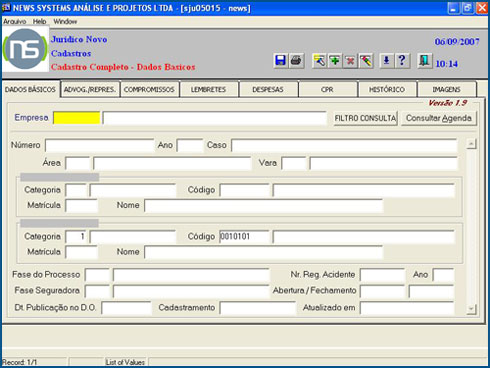Click the Fase do Processo code field
The image size is (490, 368).
pyautogui.click(x=97, y=275)
